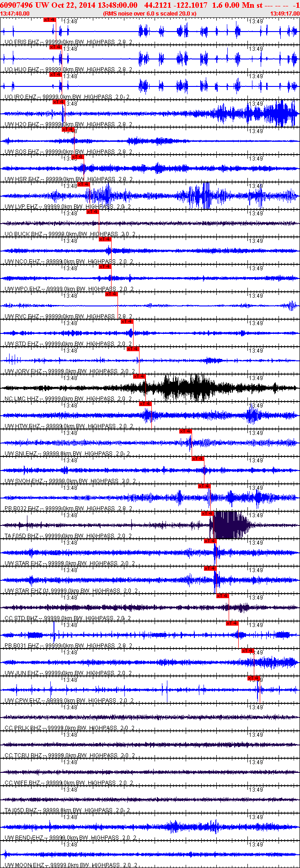Click the red pick marker above UW SNI trace

(186, 431)
